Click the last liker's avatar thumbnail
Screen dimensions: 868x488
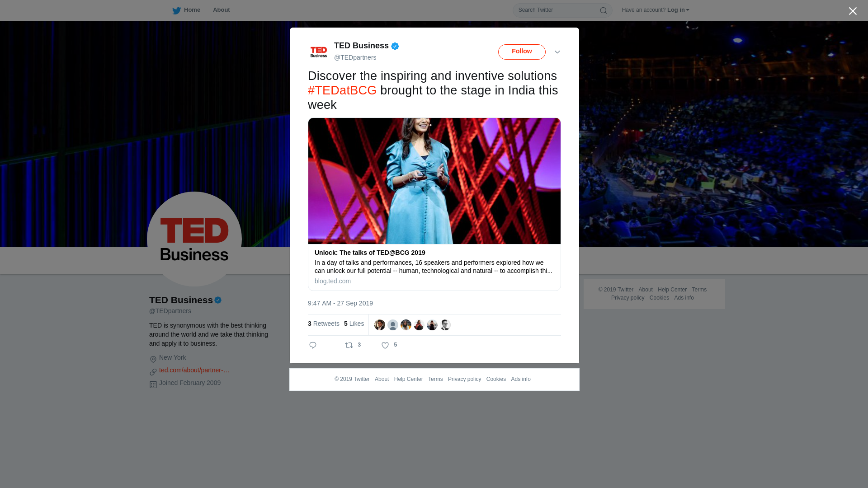click(x=445, y=325)
